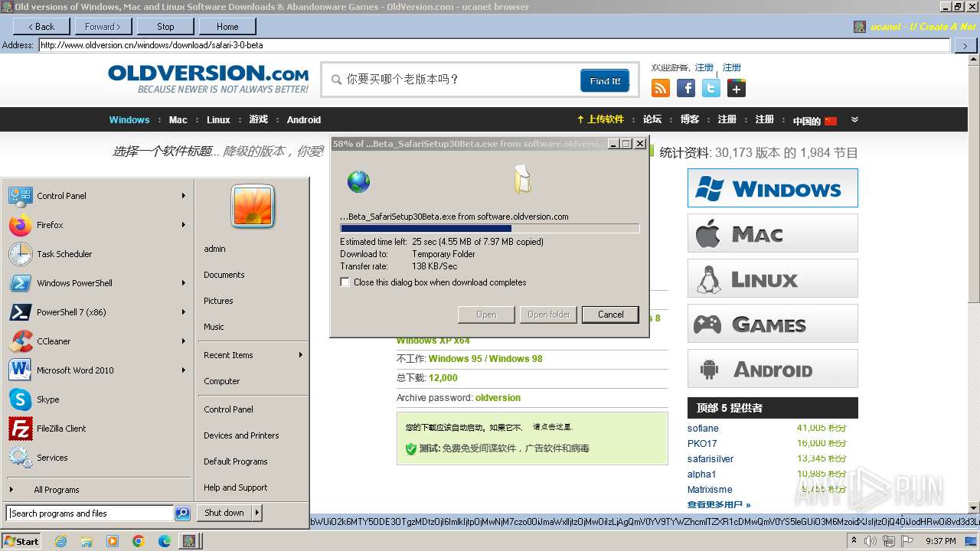Select Linux in site navigation bar
Viewport: 980px width, 551px height.
[218, 120]
